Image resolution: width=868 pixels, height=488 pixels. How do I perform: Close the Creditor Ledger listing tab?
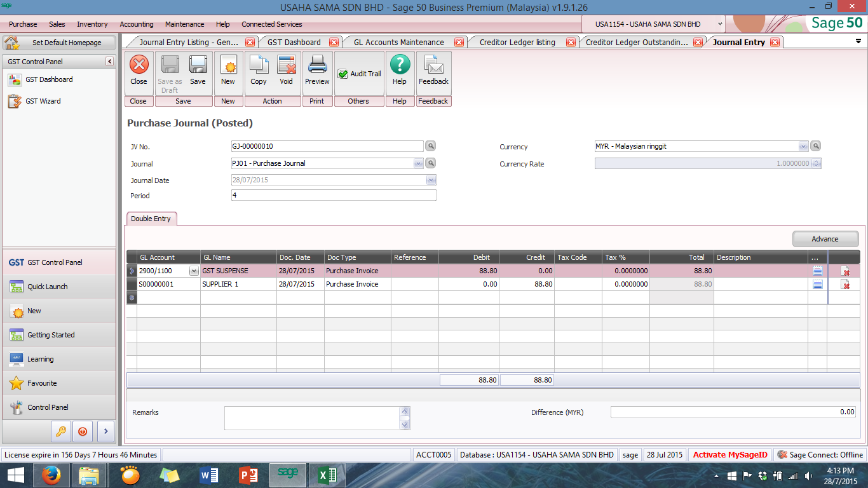click(571, 43)
